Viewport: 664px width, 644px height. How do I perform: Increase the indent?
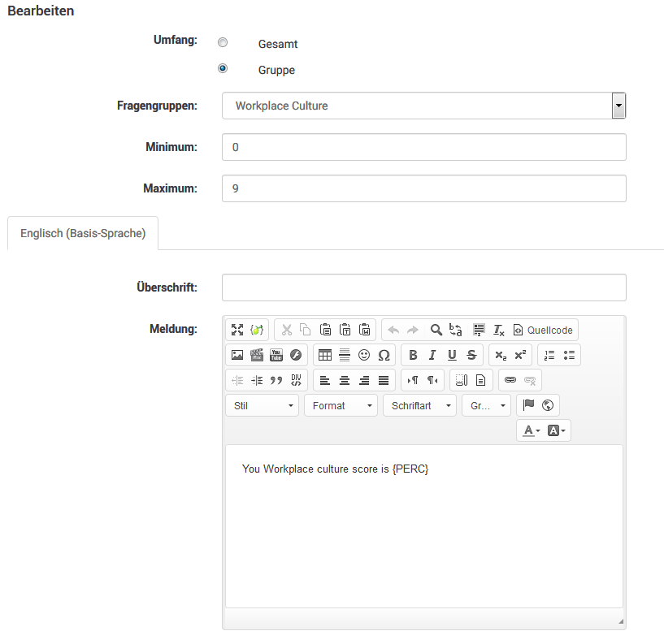[257, 380]
